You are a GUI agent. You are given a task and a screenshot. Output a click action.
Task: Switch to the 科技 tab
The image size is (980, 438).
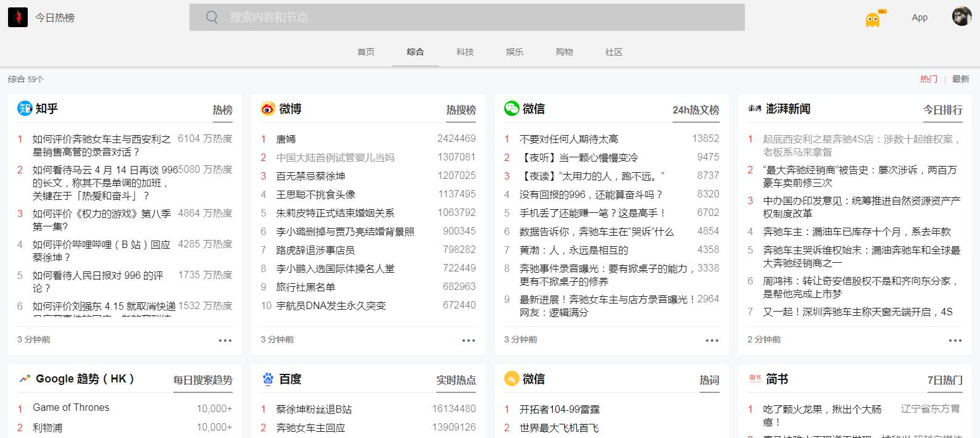465,52
